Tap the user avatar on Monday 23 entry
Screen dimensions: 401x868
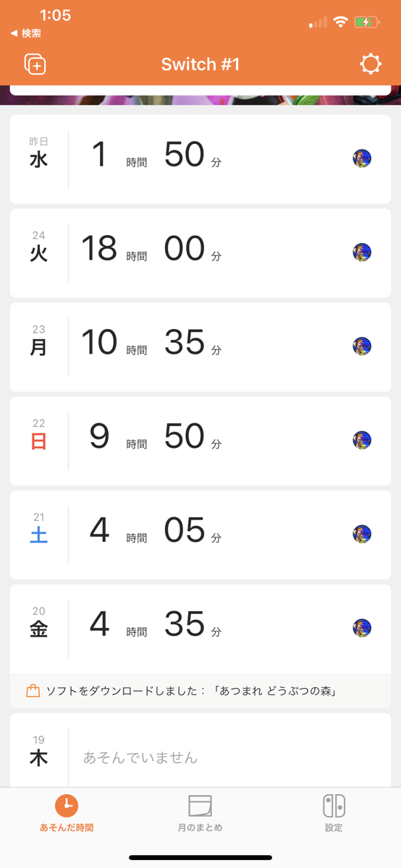pyautogui.click(x=362, y=346)
